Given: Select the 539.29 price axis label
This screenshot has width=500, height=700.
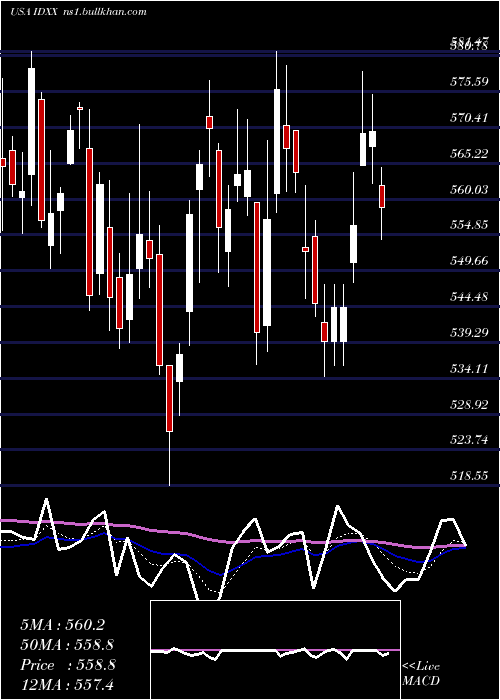Looking at the screenshot, I should (x=470, y=333).
